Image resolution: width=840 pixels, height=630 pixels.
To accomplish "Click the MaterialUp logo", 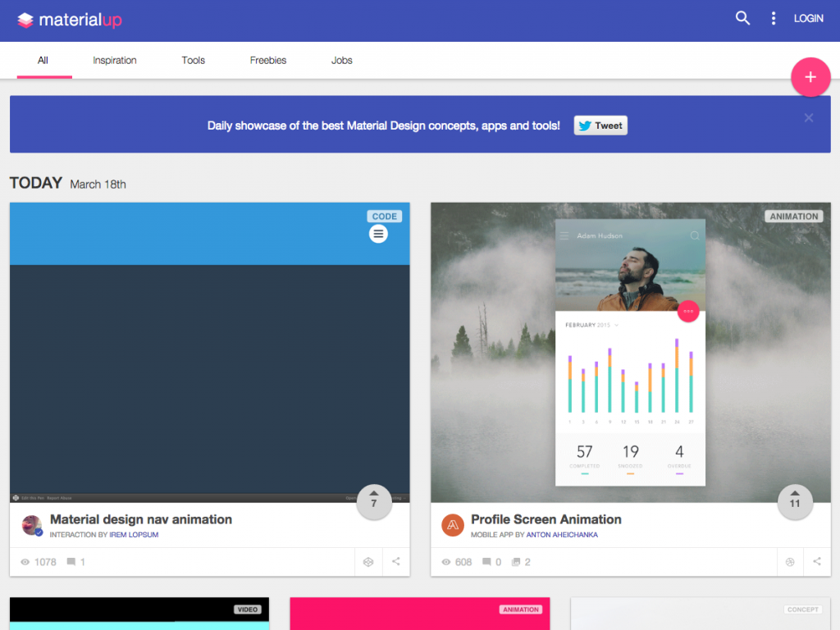I will pyautogui.click(x=69, y=20).
